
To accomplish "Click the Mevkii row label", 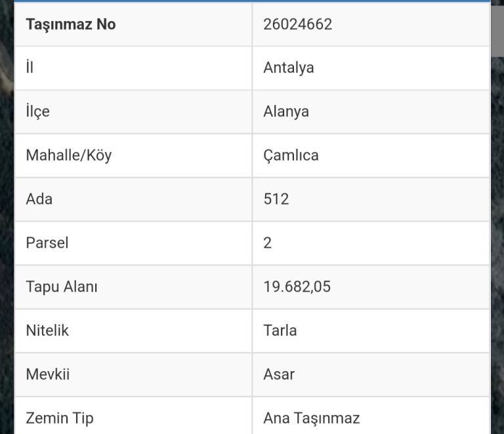I will (x=47, y=374).
